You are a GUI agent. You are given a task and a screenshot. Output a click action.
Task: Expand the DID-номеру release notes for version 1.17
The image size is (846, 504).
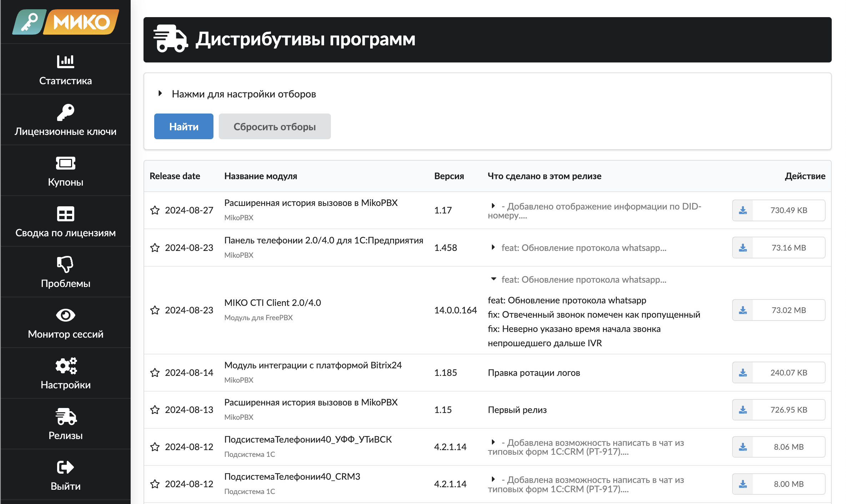(493, 206)
